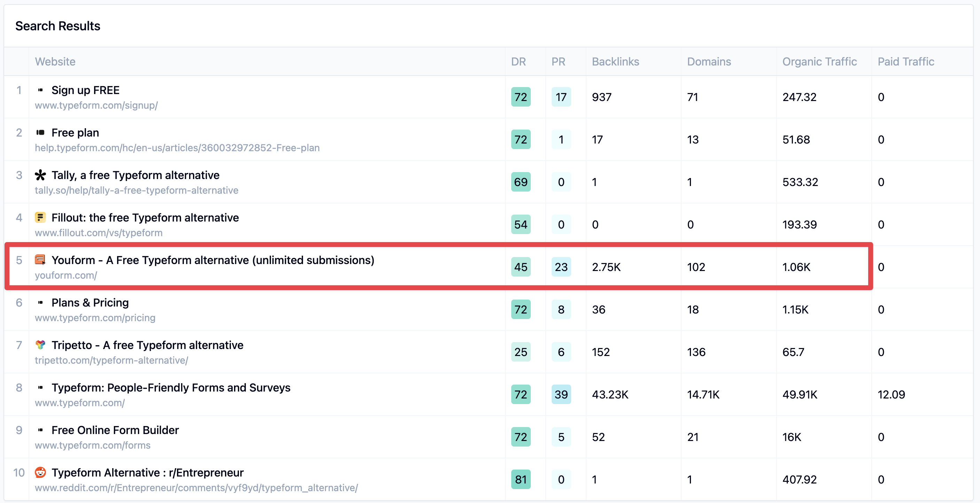
Task: Click Typeform favicon beside Sign up FREE
Action: tap(40, 90)
